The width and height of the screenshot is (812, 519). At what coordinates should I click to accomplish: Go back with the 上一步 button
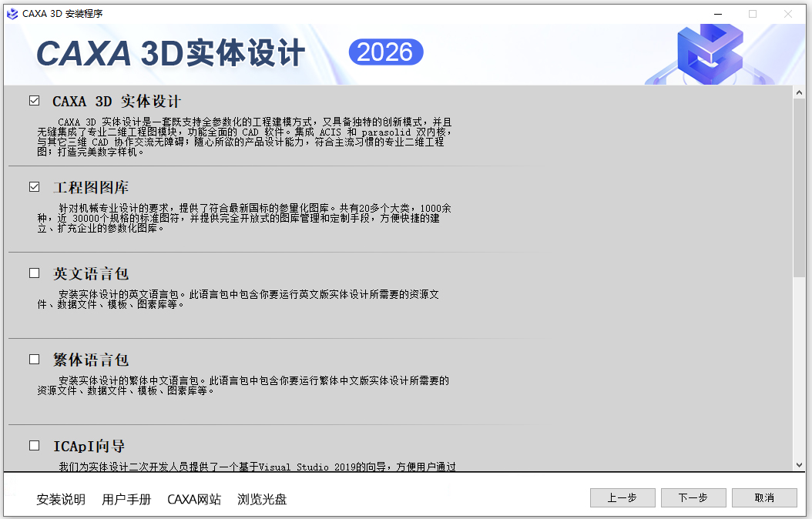622,498
